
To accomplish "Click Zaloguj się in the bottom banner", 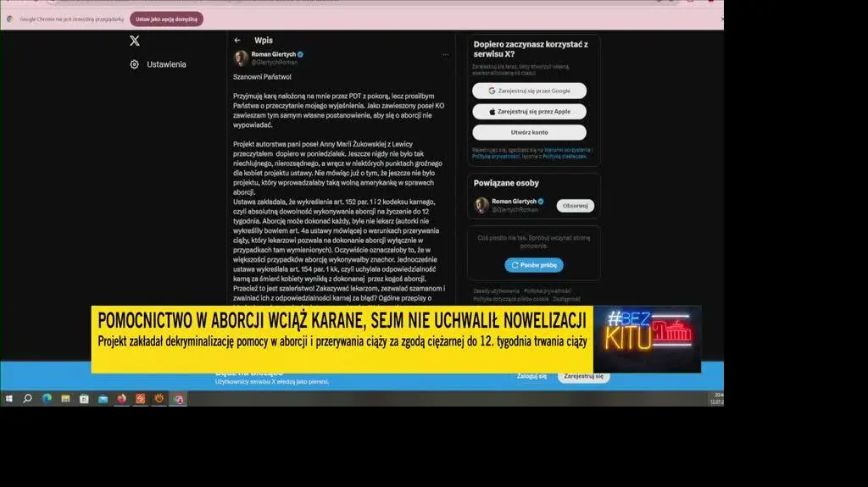I will (531, 376).
